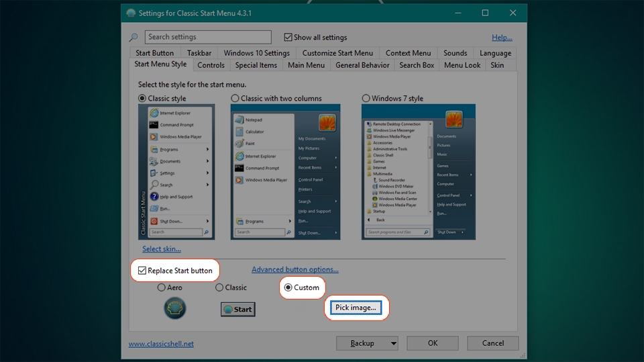644x362 pixels.
Task: Select Classic with two columns option
Action: 235,98
